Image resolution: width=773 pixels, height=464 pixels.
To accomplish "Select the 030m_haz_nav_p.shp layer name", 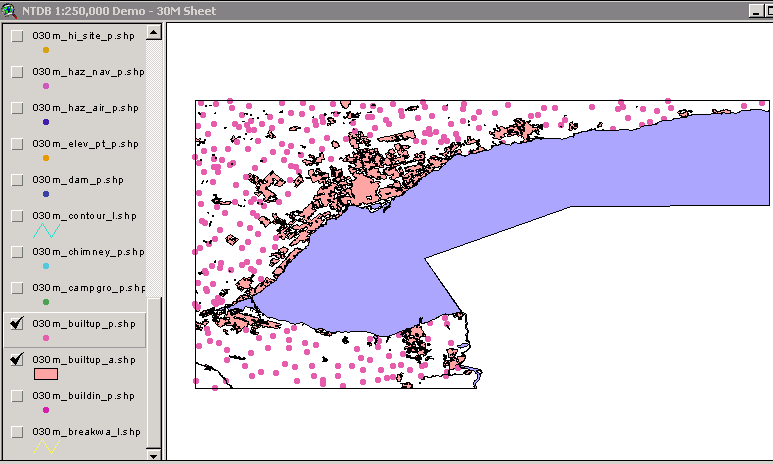I will [x=88, y=72].
